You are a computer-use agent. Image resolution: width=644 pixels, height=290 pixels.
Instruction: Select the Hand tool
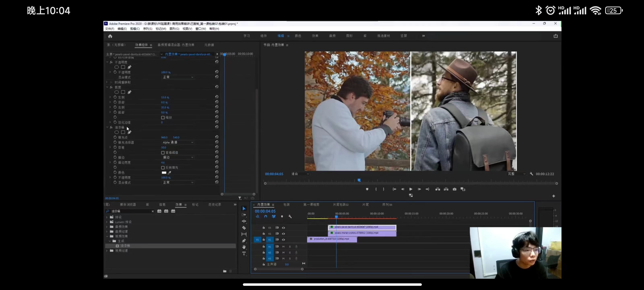click(244, 247)
